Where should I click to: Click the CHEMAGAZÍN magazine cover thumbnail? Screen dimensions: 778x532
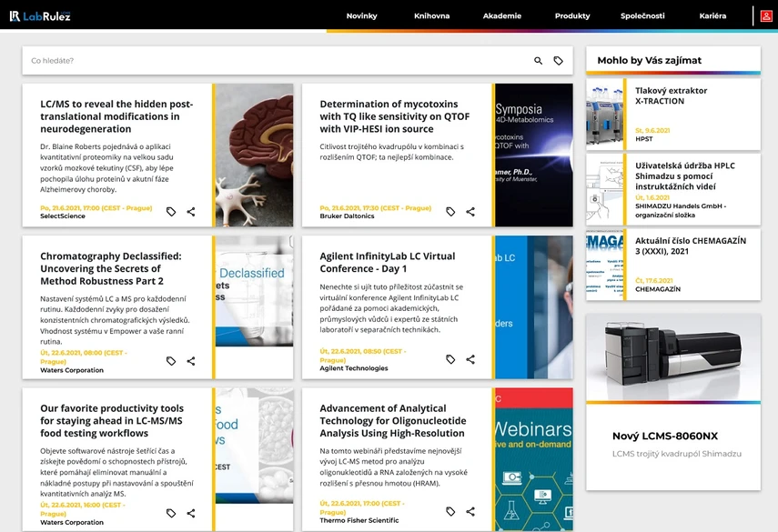click(x=604, y=265)
